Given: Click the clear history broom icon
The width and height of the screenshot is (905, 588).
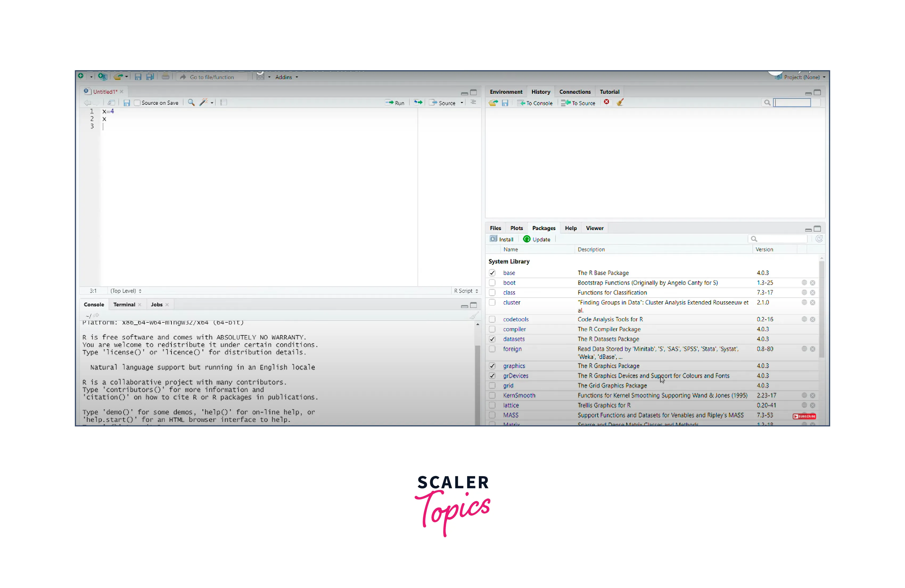Looking at the screenshot, I should (620, 102).
